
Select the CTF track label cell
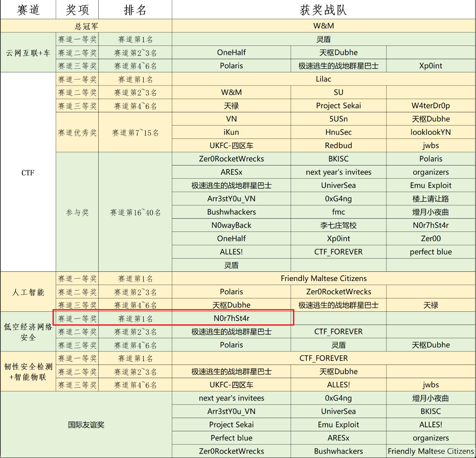coord(28,173)
